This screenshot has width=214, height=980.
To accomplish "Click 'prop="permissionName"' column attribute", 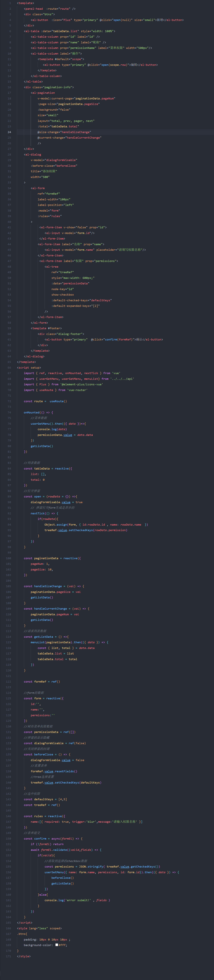I will point(78,48).
